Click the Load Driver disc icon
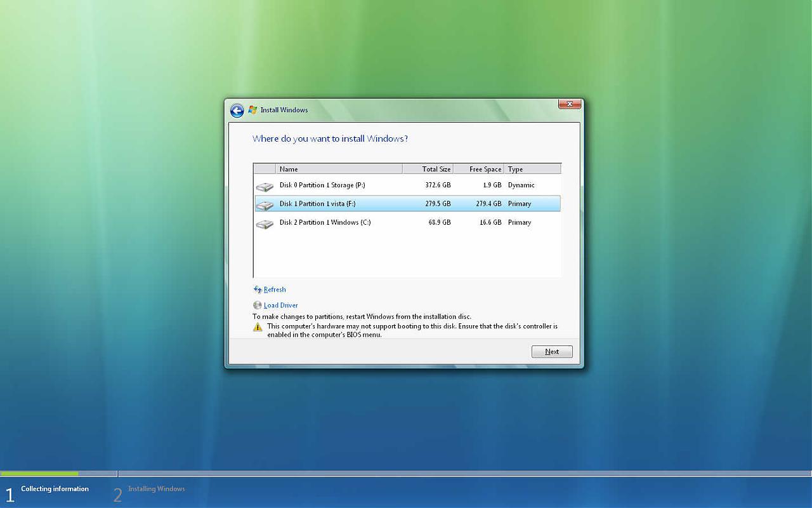812x508 pixels. (258, 305)
